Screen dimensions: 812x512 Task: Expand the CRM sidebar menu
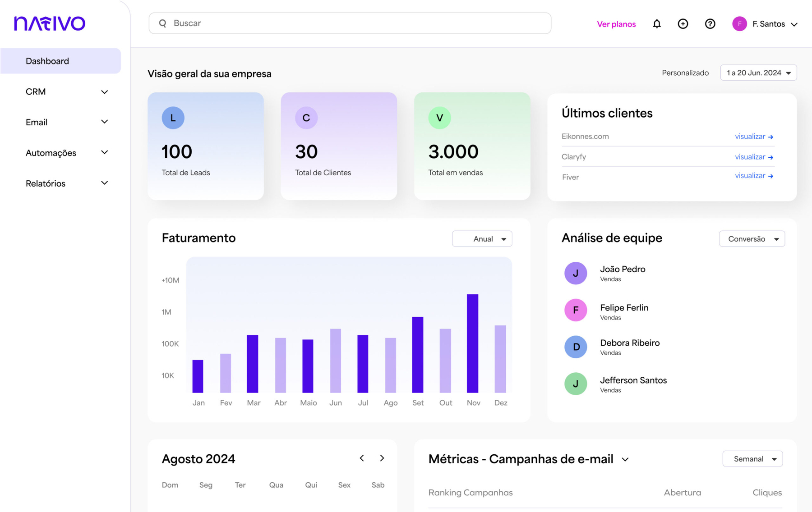tap(67, 92)
